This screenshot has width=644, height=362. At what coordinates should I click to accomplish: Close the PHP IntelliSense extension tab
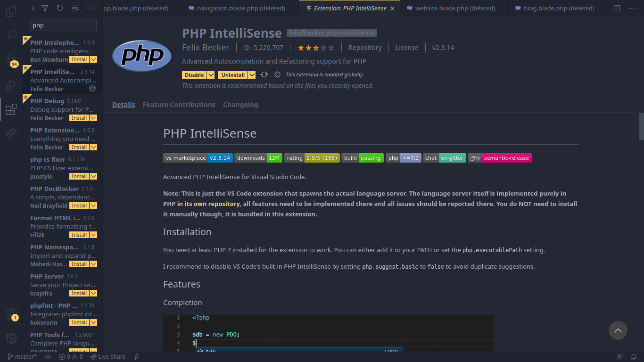pos(392,8)
